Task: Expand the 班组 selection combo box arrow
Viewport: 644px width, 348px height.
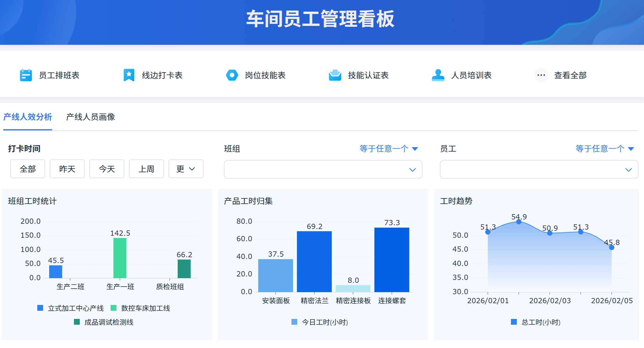Action: pos(413,170)
